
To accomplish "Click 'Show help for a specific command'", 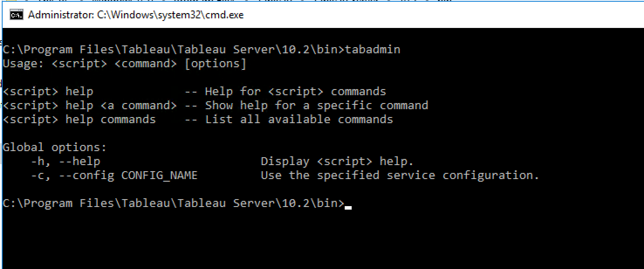I will (x=316, y=106).
